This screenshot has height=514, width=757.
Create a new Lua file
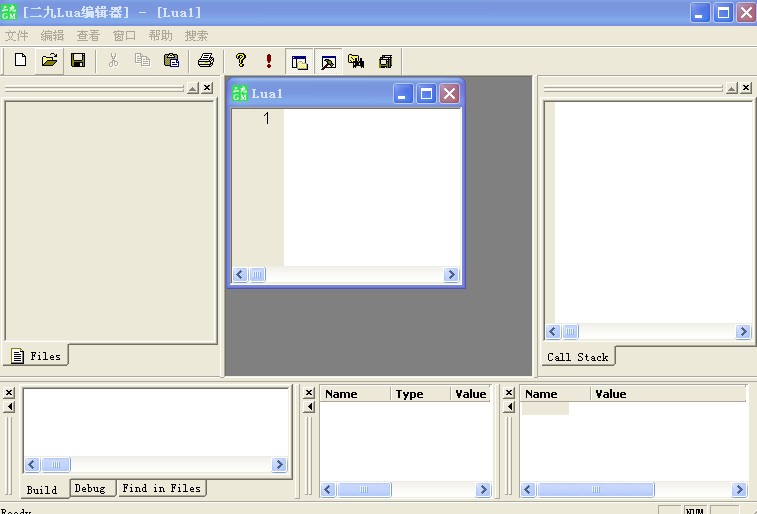20,60
